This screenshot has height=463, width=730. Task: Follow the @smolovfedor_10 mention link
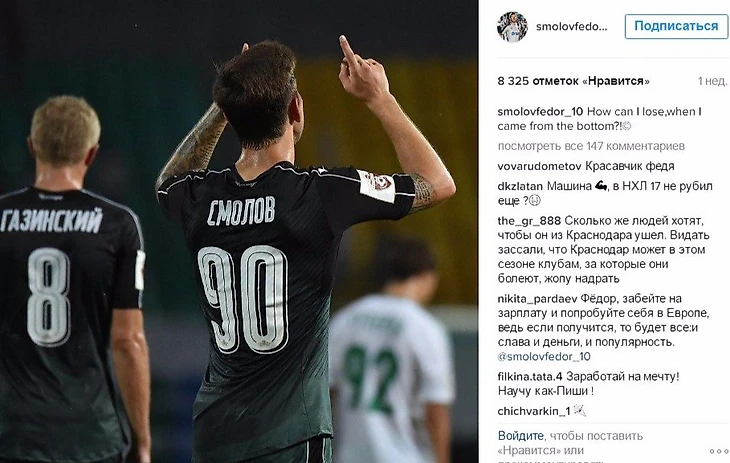pos(544,357)
